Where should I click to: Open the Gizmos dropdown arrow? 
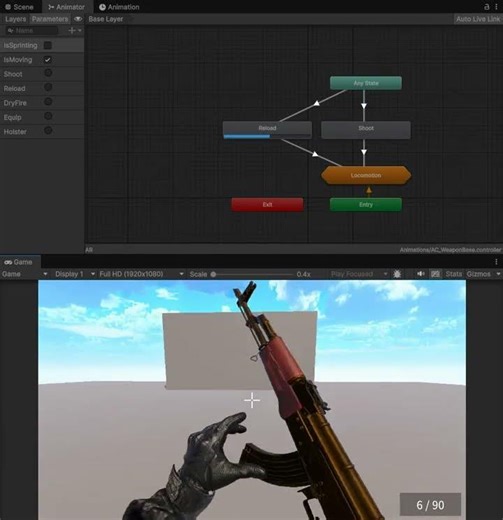498,274
